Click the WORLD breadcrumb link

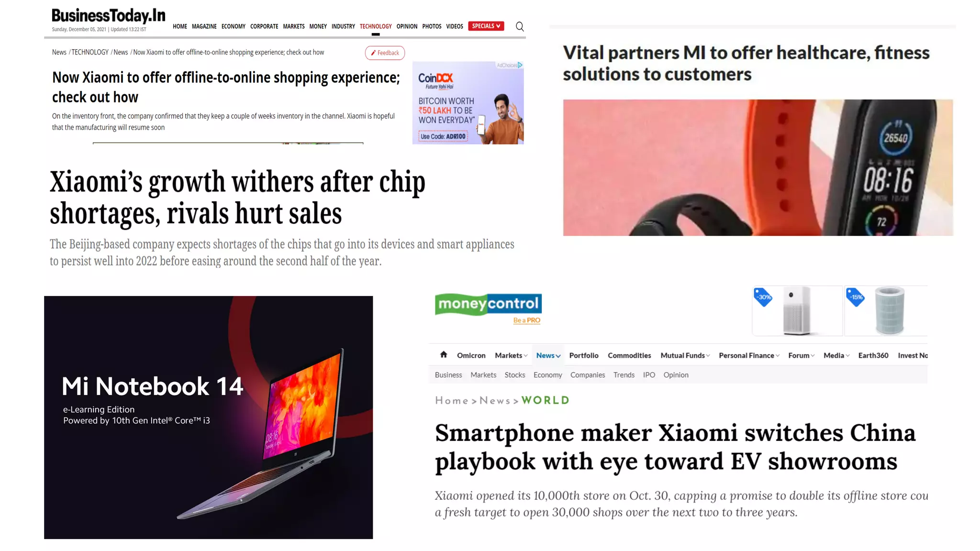[546, 400]
